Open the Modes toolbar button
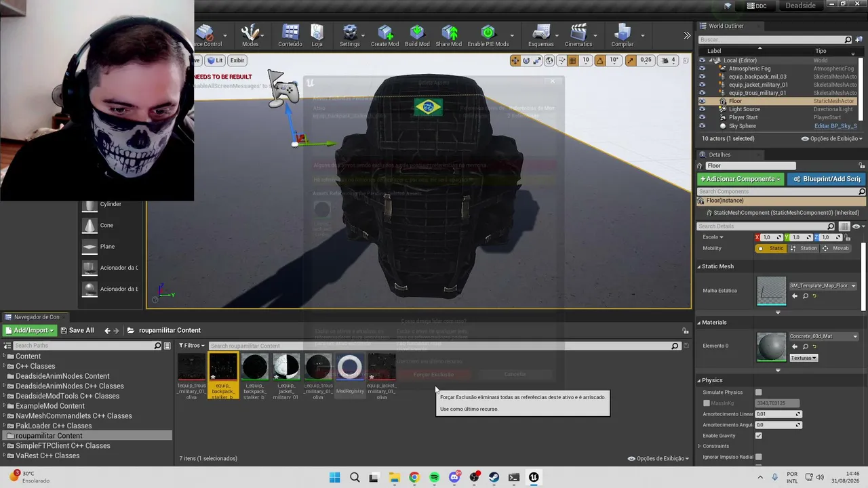Viewport: 868px width, 488px height. pyautogui.click(x=250, y=36)
